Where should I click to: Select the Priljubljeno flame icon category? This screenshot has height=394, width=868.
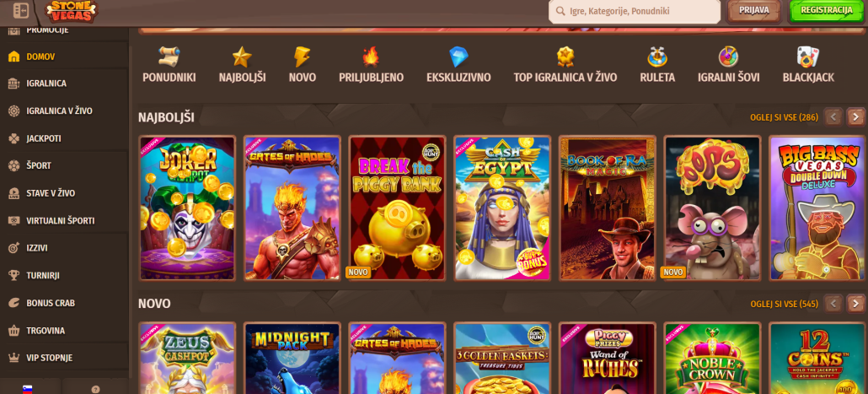pos(371,66)
